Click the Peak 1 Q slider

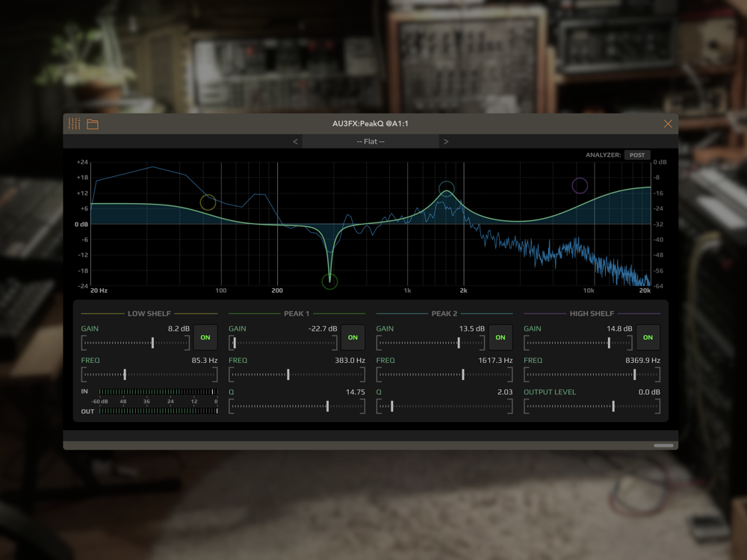pyautogui.click(x=297, y=406)
